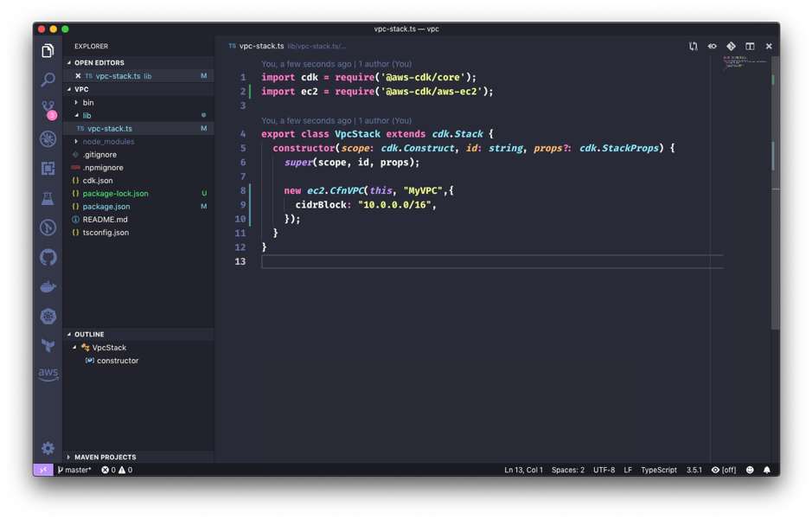Open the GitHub icon in activity bar
This screenshot has width=812, height=519.
[48, 257]
